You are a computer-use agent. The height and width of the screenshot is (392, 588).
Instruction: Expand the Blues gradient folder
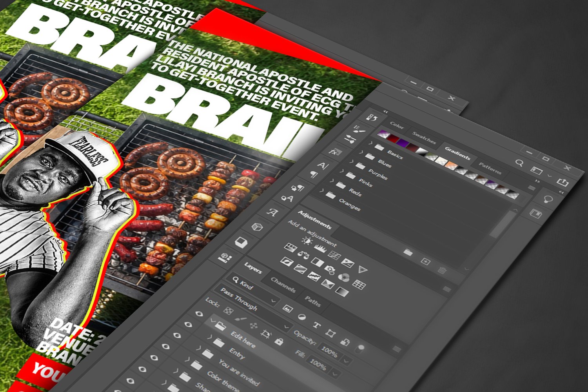[x=361, y=152]
